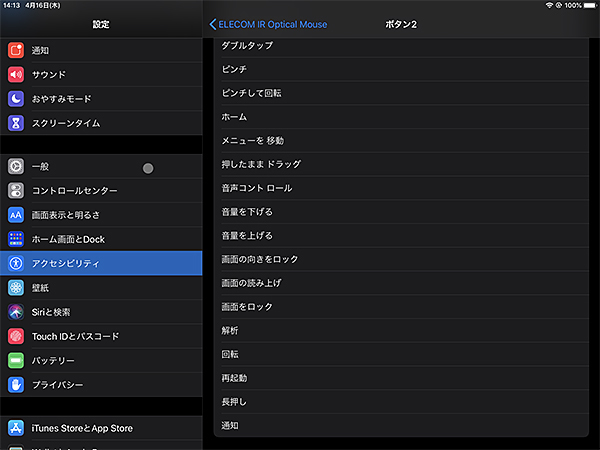The height and width of the screenshot is (450, 600).
Task: Select 再起動 from the action list
Action: click(x=400, y=378)
